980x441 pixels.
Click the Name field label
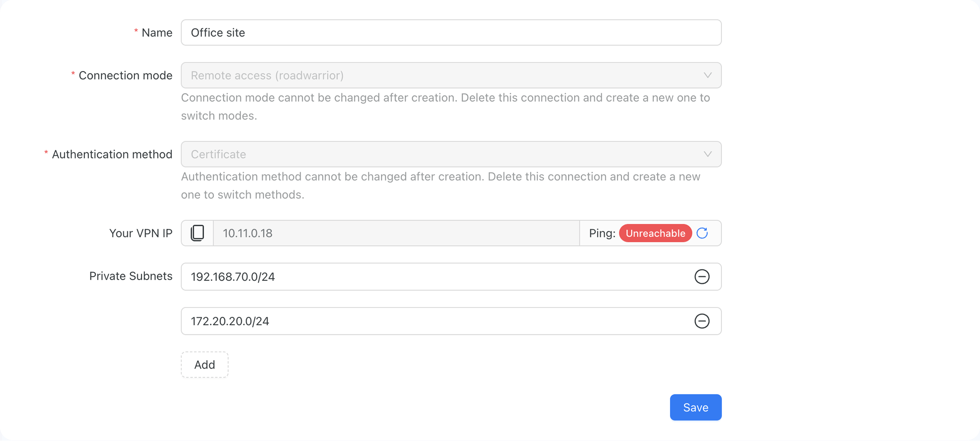click(x=157, y=33)
